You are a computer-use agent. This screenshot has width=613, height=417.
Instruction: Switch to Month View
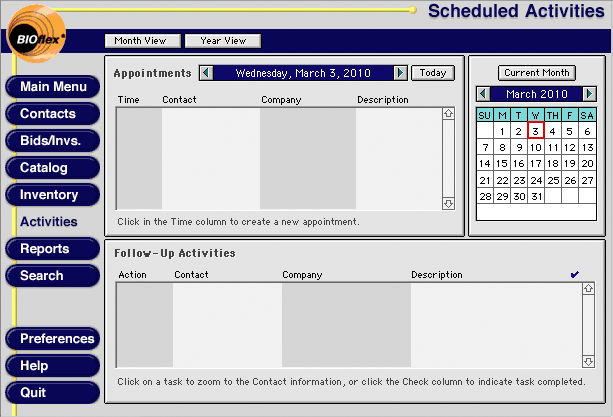[143, 41]
